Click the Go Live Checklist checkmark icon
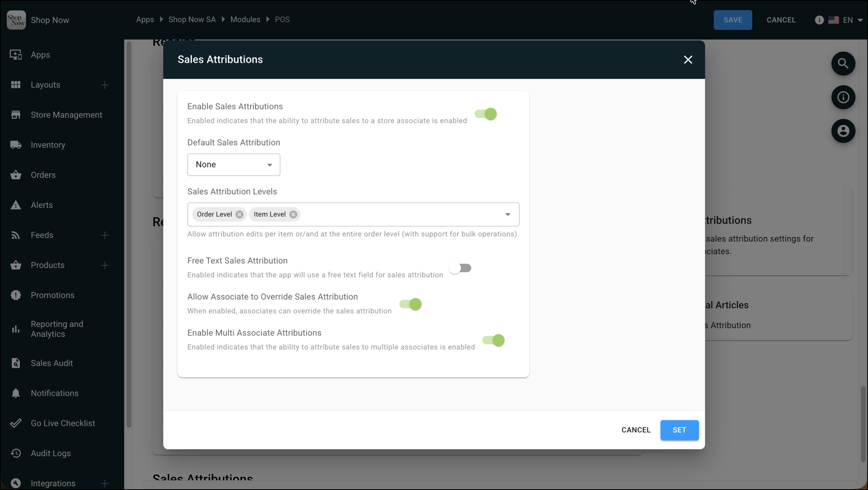The image size is (868, 490). click(x=16, y=423)
